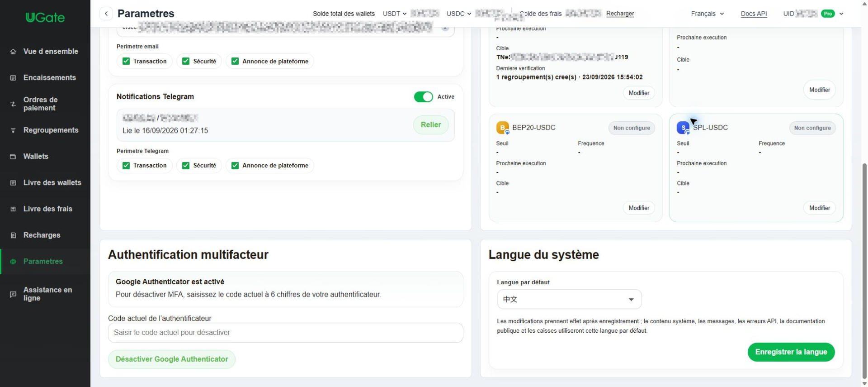Click the SPL-USDC coin icon

683,128
